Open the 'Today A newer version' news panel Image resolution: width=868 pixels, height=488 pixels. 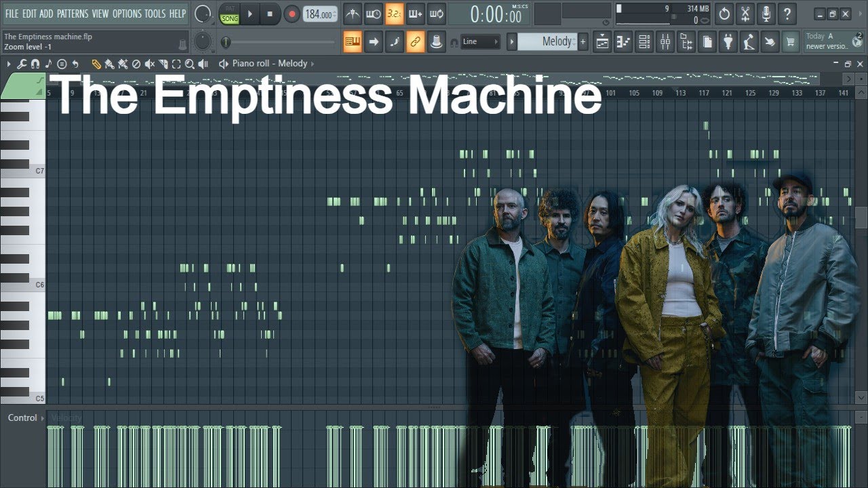tap(834, 41)
